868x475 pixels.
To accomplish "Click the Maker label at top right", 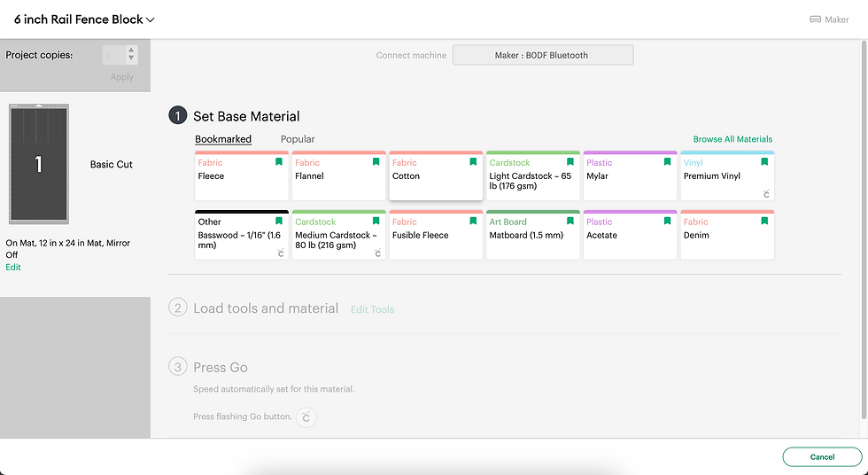I will (x=836, y=19).
